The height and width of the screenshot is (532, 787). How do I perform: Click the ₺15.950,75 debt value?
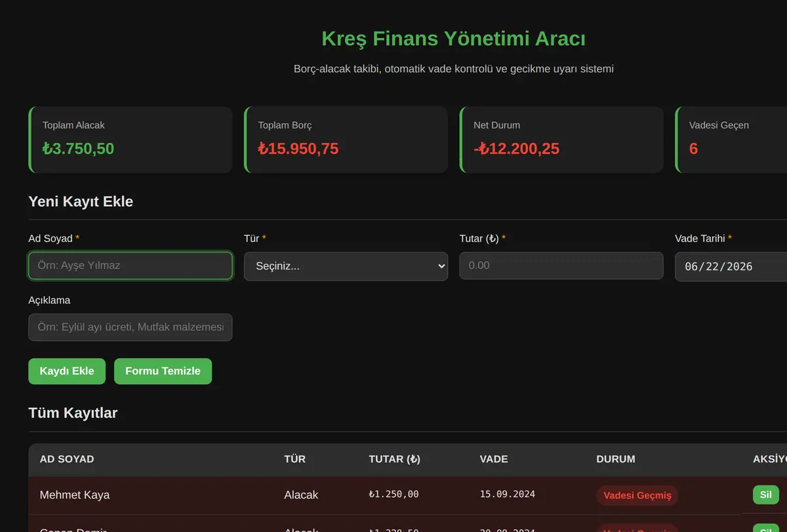click(298, 149)
